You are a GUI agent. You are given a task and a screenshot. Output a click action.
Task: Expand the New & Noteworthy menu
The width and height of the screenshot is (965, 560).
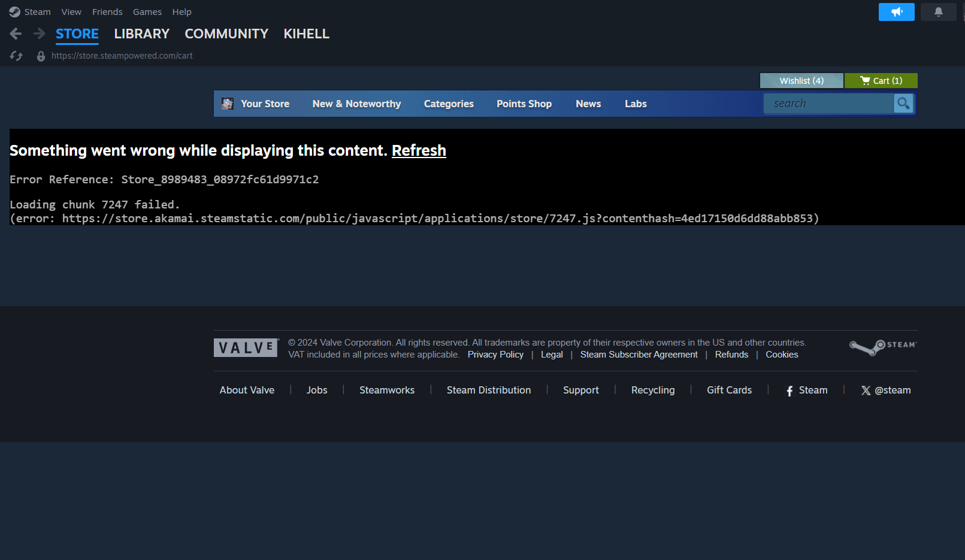[x=356, y=104]
